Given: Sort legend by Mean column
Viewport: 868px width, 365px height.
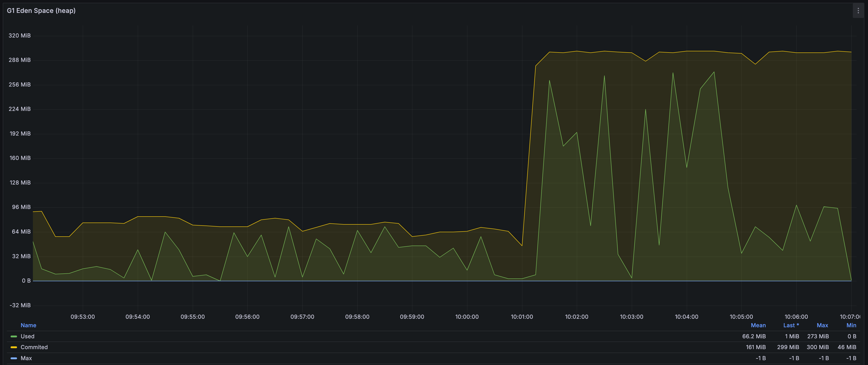Looking at the screenshot, I should [x=758, y=325].
